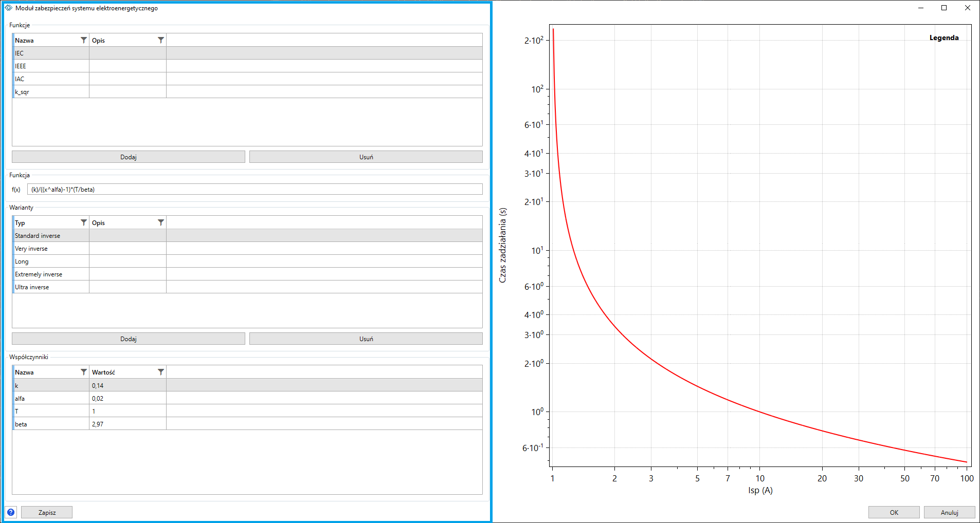Screen dimensions: 980x523
Task: Click the value 2,97 for beta
Action: [128, 424]
